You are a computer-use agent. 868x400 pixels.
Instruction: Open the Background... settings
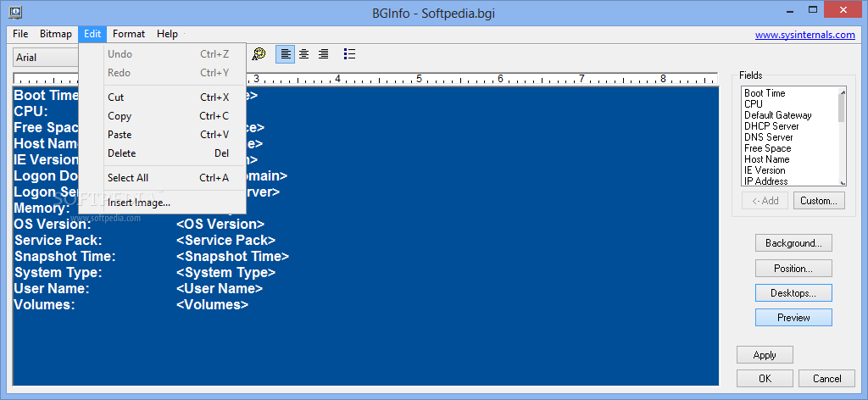(x=793, y=243)
